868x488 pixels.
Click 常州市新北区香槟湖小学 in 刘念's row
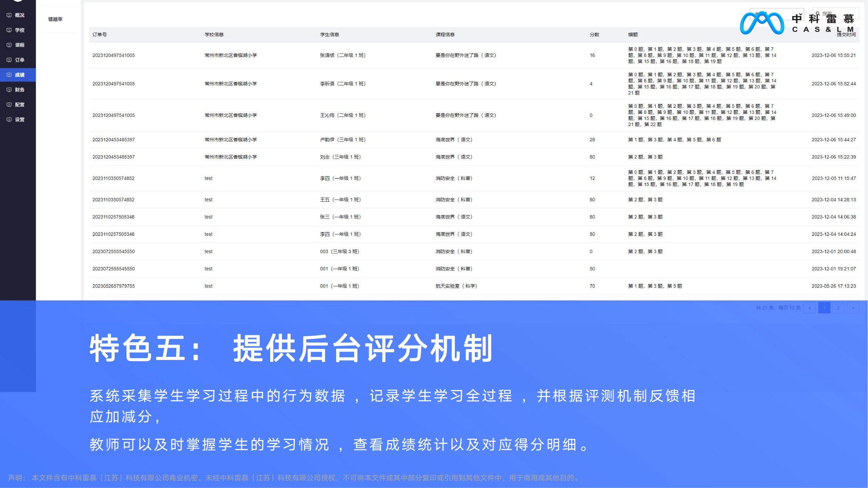pos(231,157)
